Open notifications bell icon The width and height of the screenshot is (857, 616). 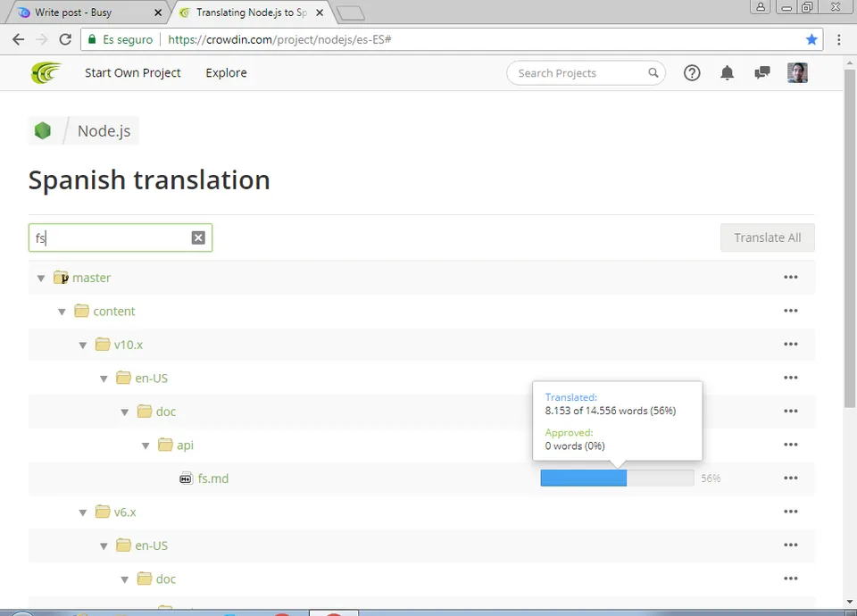coord(727,72)
